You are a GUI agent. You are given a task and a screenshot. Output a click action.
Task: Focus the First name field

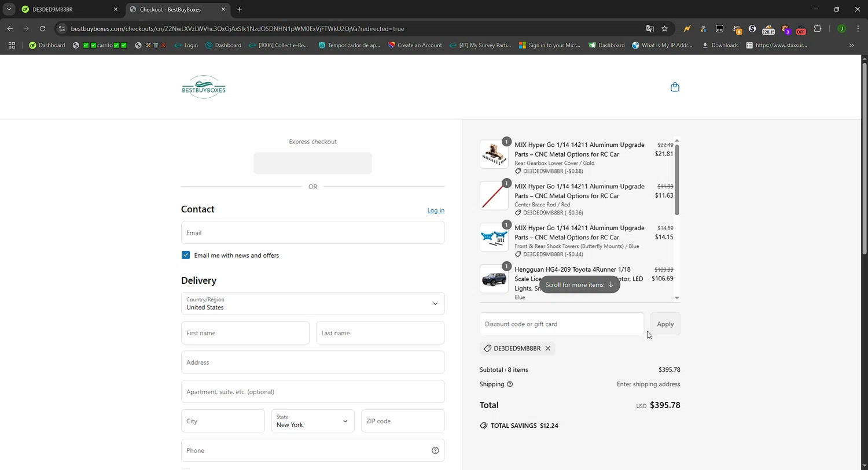point(245,333)
